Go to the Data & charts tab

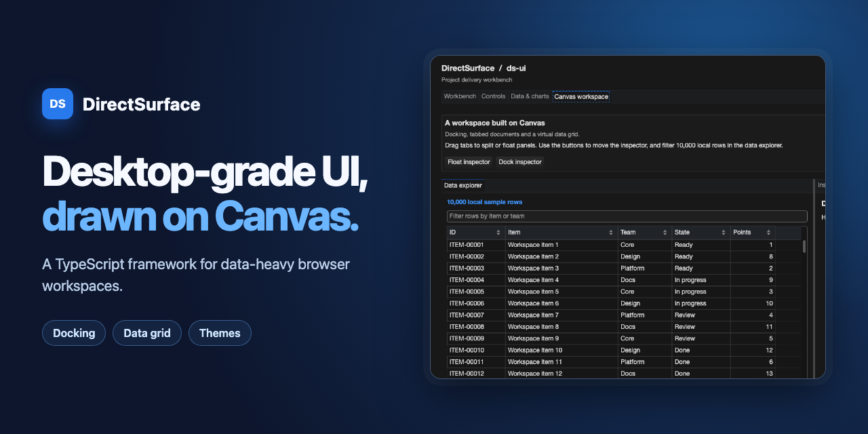530,96
